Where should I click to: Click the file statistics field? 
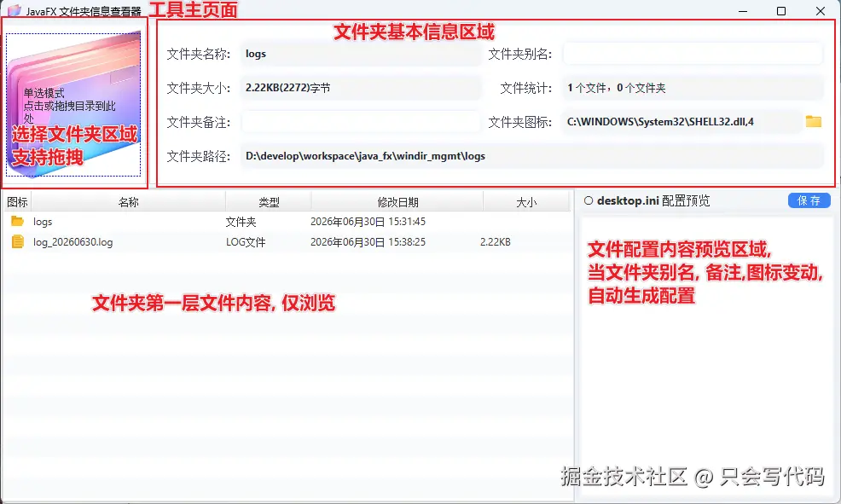click(x=693, y=88)
